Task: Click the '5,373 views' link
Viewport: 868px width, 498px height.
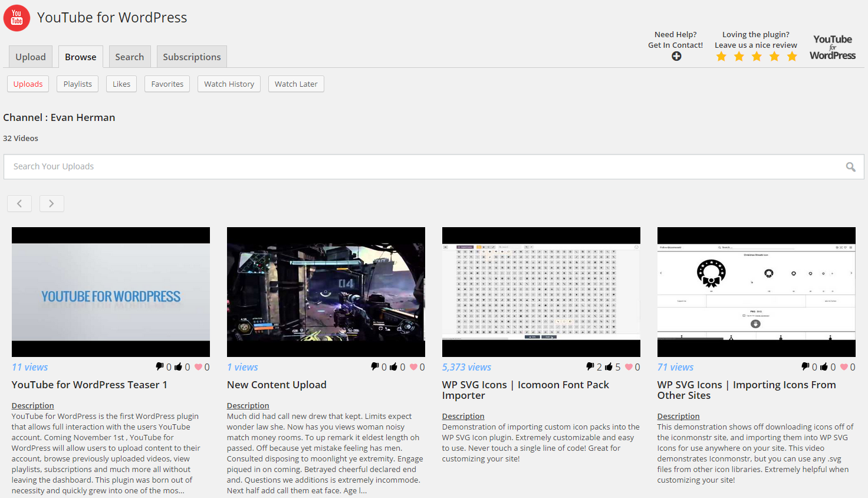Action: pyautogui.click(x=466, y=367)
